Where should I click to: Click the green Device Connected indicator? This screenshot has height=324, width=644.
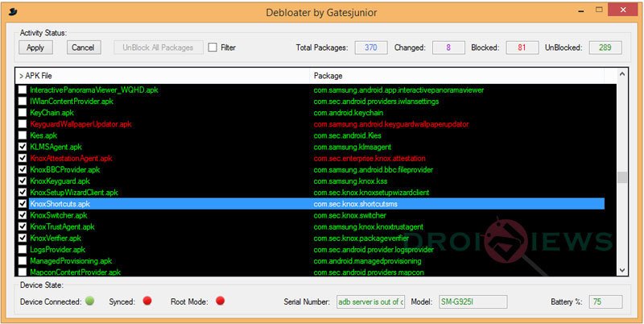click(x=89, y=301)
